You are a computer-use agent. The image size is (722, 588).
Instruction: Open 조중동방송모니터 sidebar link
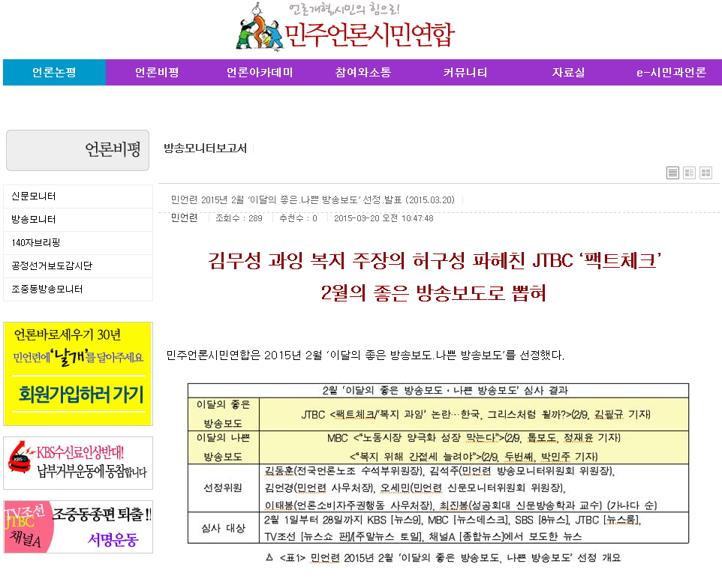pos(47,289)
